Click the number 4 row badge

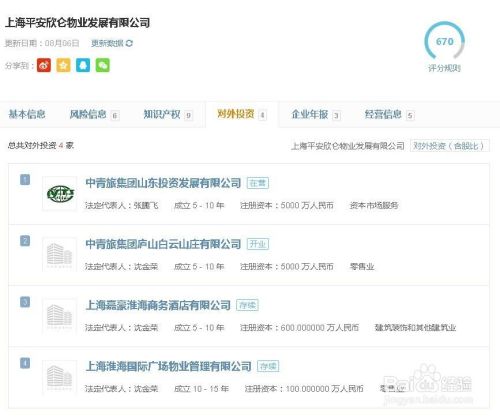tap(25, 363)
